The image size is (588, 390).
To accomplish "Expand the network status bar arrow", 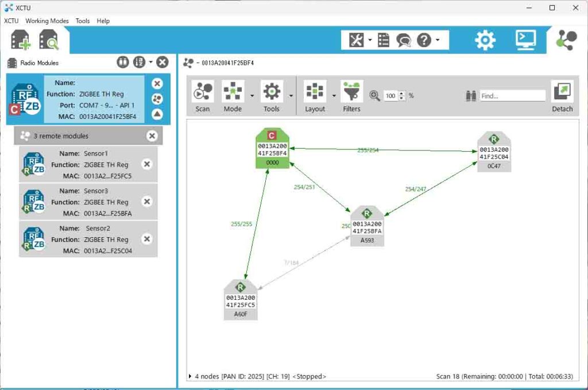I will (x=190, y=376).
